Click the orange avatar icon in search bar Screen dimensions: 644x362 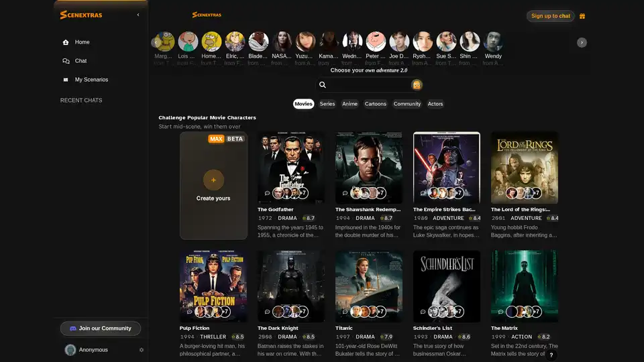coord(417,85)
